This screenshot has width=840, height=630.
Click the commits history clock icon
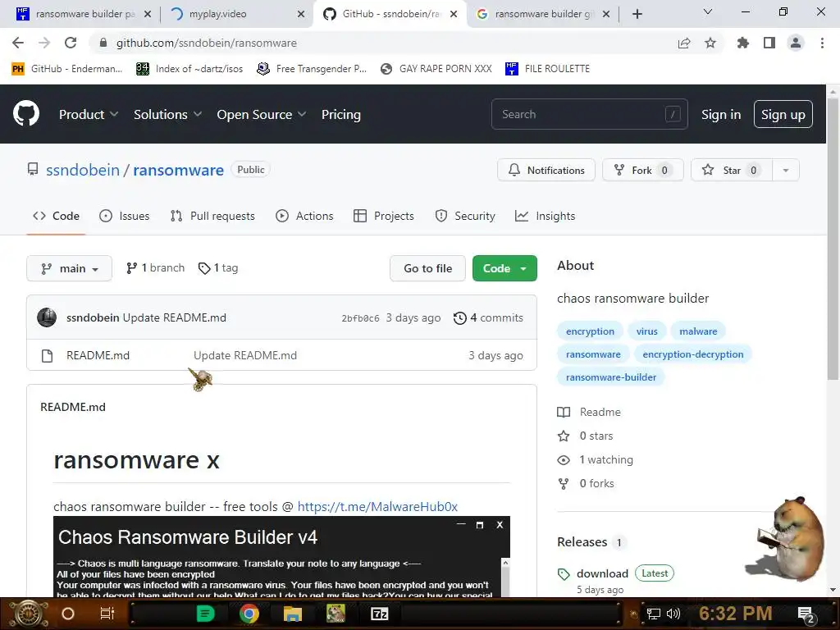coord(459,318)
